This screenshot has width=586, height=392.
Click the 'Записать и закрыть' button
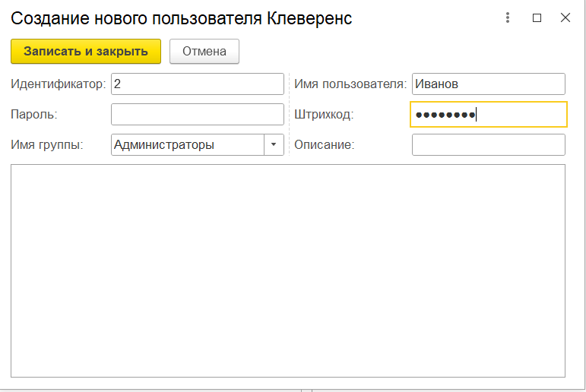pyautogui.click(x=86, y=51)
